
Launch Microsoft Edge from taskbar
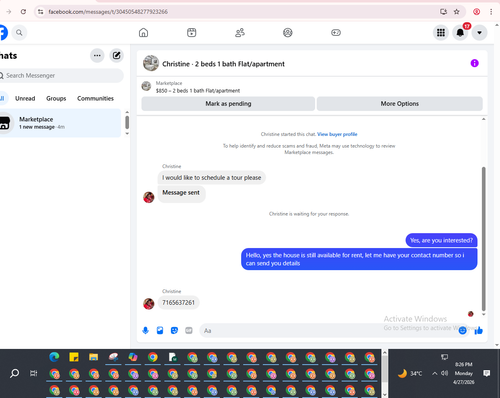54,357
